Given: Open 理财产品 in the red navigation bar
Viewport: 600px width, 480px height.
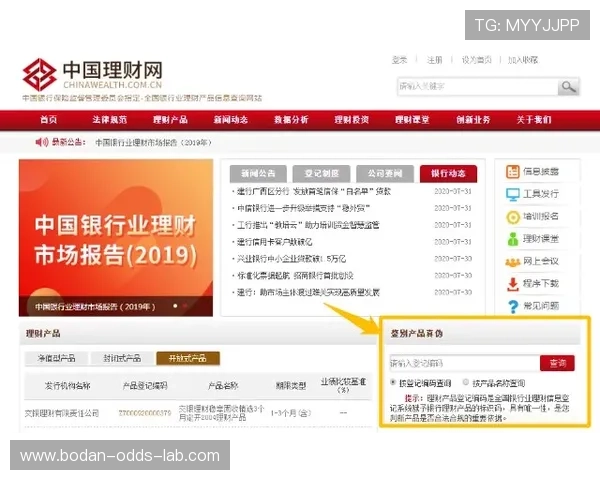Looking at the screenshot, I should click(170, 120).
